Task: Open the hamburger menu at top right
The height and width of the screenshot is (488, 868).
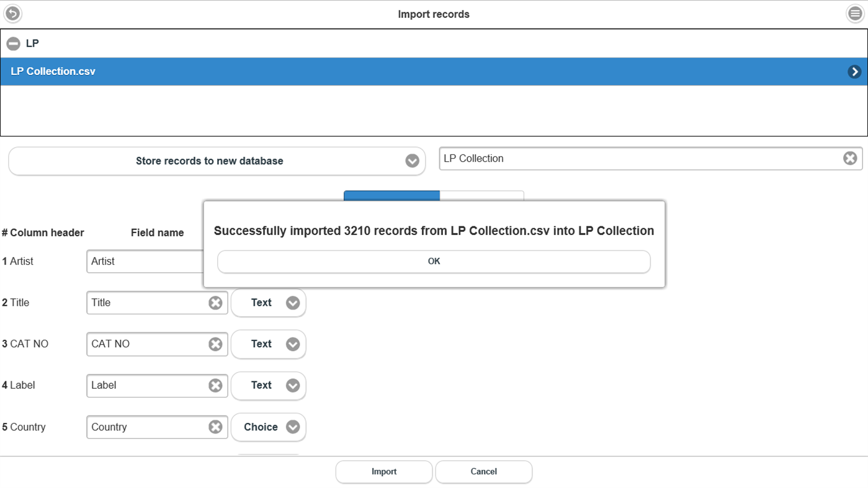Action: [855, 13]
